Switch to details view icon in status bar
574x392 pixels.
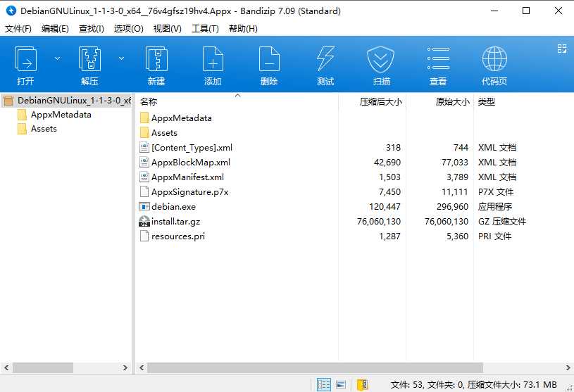pyautogui.click(x=323, y=385)
